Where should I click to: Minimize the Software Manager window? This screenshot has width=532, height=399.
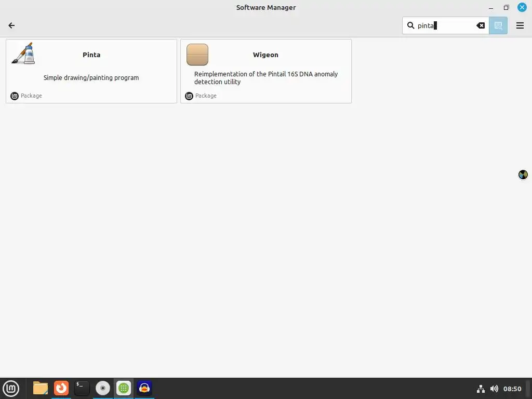(491, 7)
